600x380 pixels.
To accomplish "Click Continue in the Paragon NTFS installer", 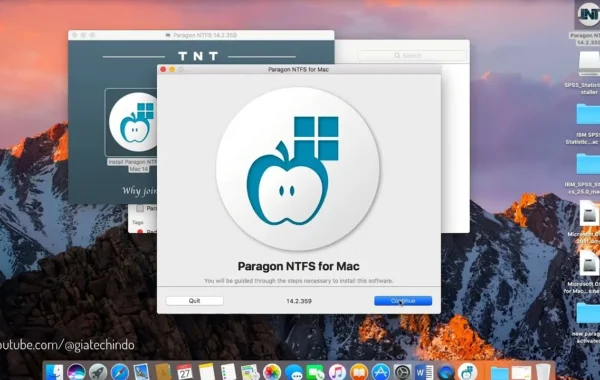I will (403, 301).
